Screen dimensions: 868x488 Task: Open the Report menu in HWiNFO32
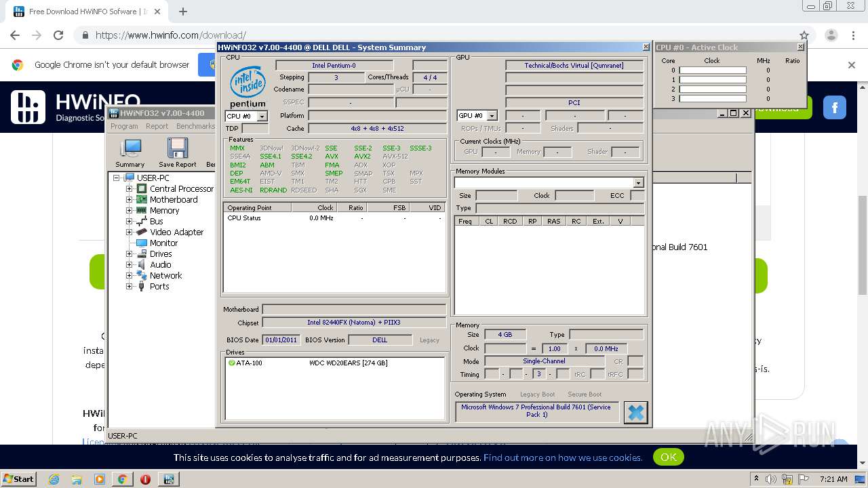tap(157, 126)
